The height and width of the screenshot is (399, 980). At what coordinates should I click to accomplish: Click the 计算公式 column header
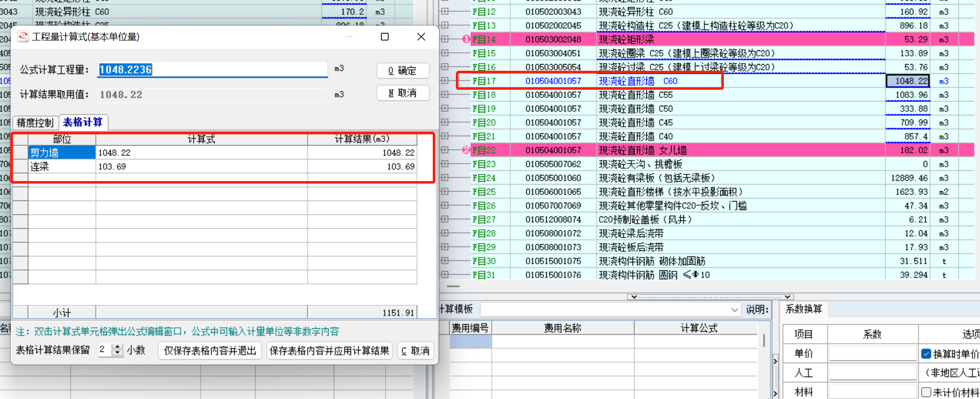699,328
